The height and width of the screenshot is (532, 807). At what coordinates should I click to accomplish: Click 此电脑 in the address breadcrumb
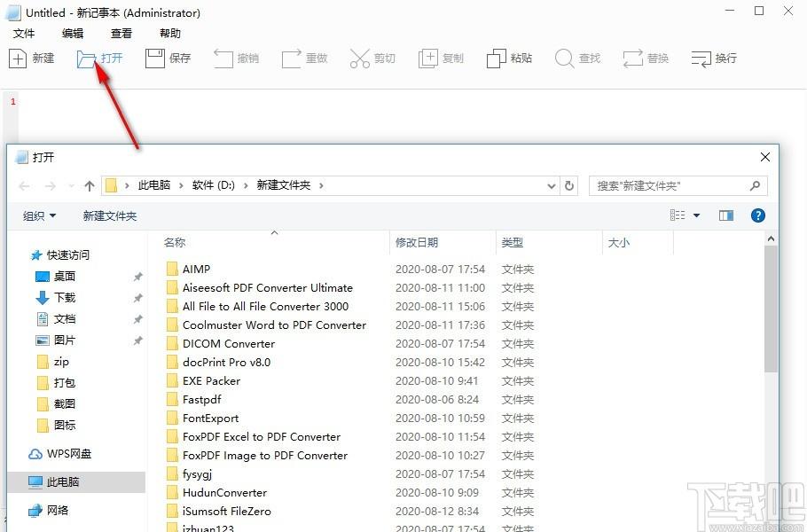(x=154, y=185)
